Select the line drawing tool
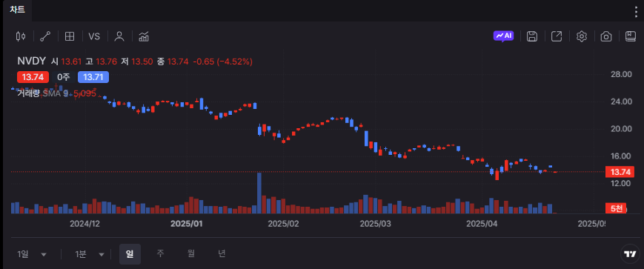The image size is (644, 269). 45,36
